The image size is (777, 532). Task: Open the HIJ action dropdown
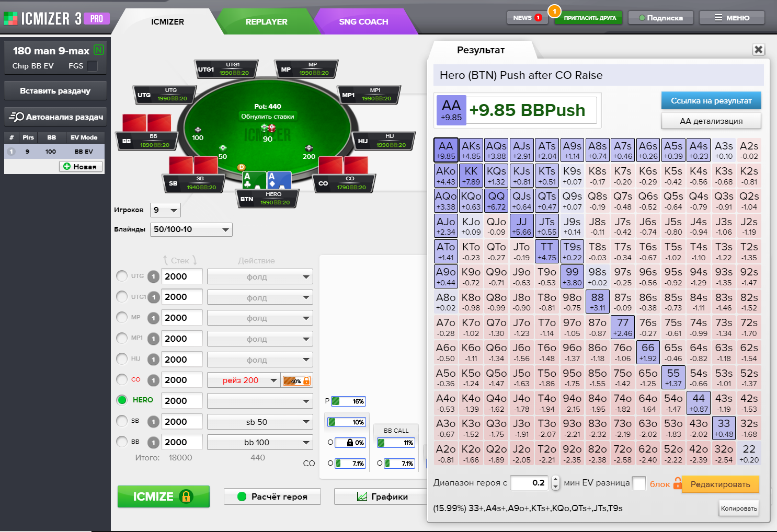[260, 360]
